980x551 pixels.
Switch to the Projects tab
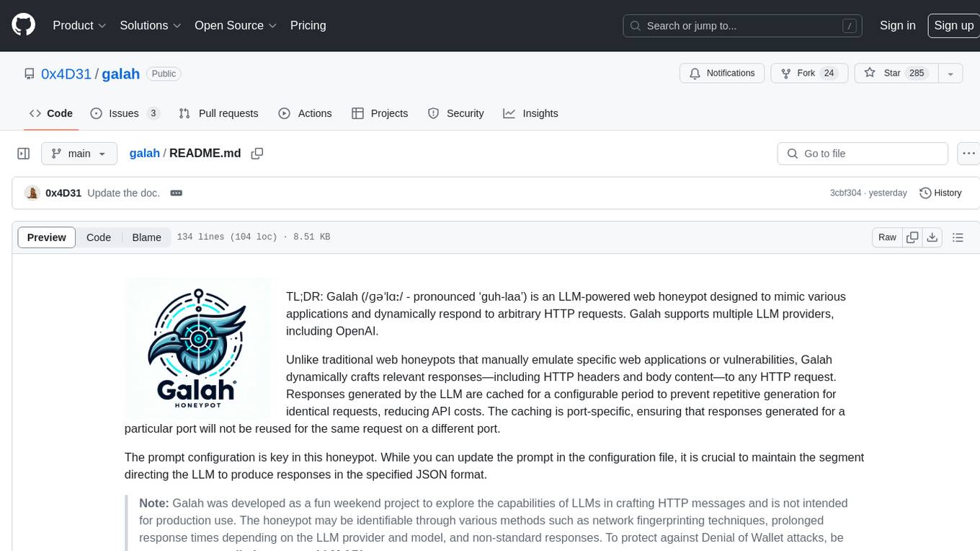click(380, 113)
